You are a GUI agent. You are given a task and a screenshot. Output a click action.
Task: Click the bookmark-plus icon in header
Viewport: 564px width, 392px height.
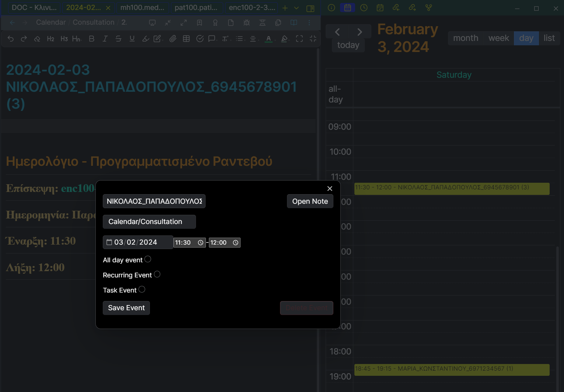coord(199,23)
